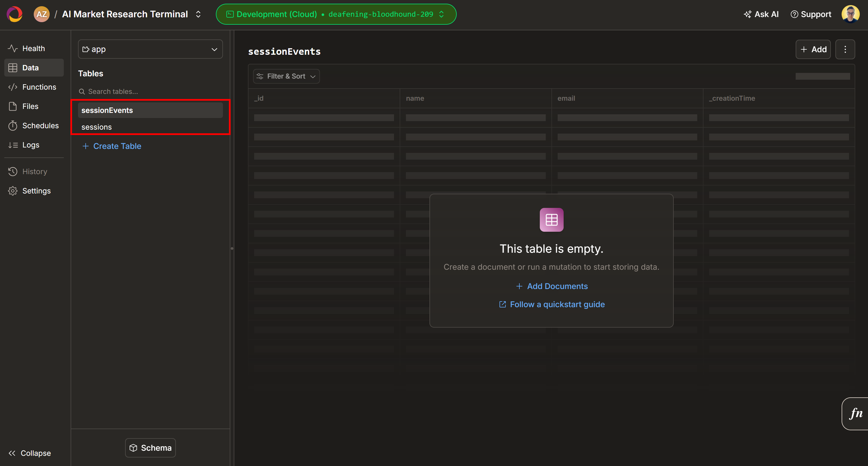This screenshot has width=868, height=466.
Task: Open the deployment selector dropdown
Action: click(336, 14)
